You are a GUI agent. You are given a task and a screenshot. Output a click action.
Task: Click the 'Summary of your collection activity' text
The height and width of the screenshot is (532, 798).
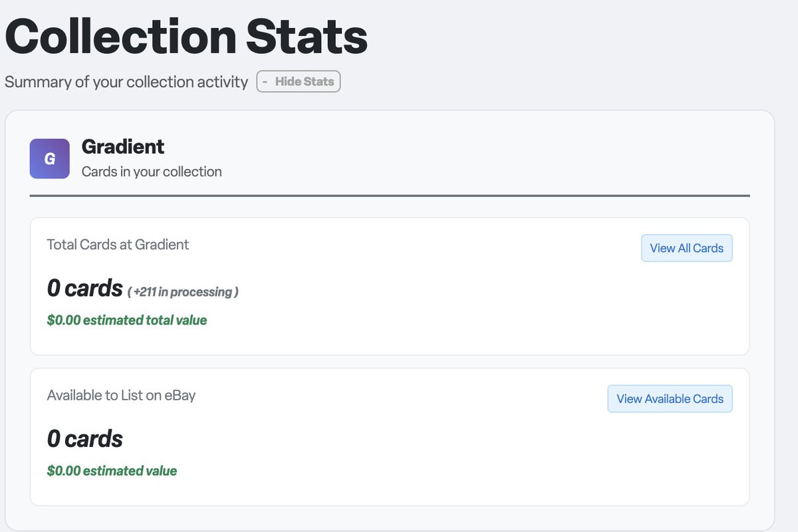click(x=126, y=82)
